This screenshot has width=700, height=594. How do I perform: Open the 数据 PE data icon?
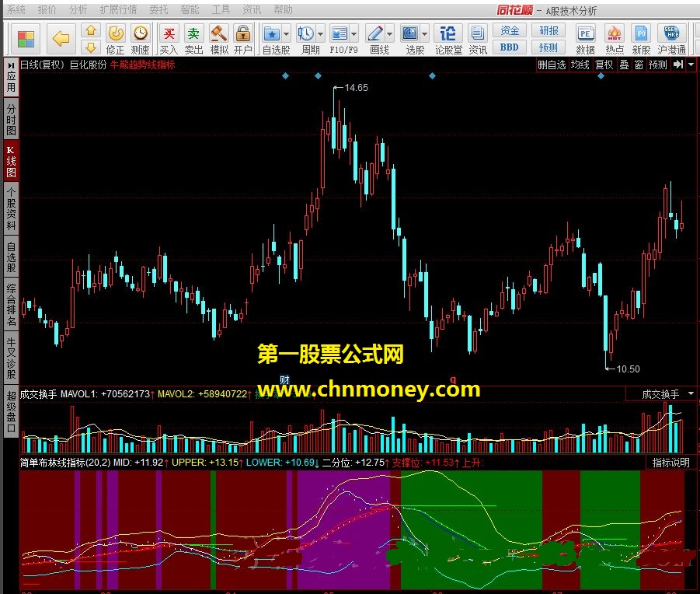[585, 33]
